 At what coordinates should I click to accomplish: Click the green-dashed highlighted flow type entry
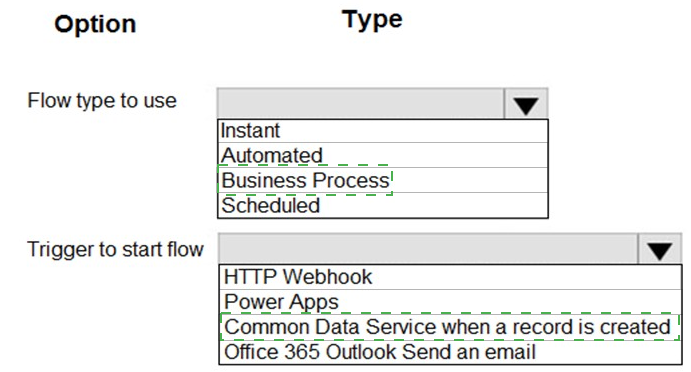(x=305, y=180)
